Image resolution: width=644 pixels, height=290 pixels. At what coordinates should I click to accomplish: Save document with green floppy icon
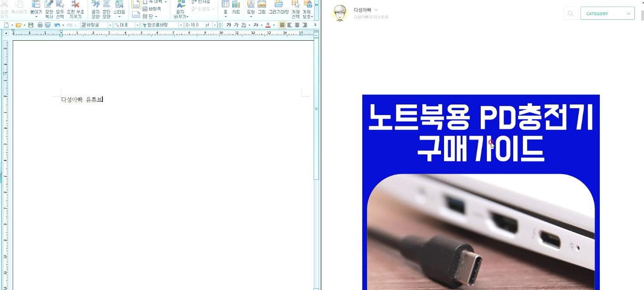click(x=31, y=25)
